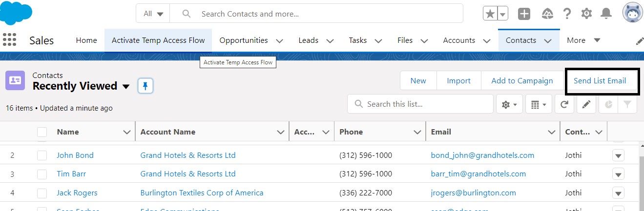This screenshot has width=644, height=211.
Task: Expand the Tasks tab chevron
Action: point(379,41)
